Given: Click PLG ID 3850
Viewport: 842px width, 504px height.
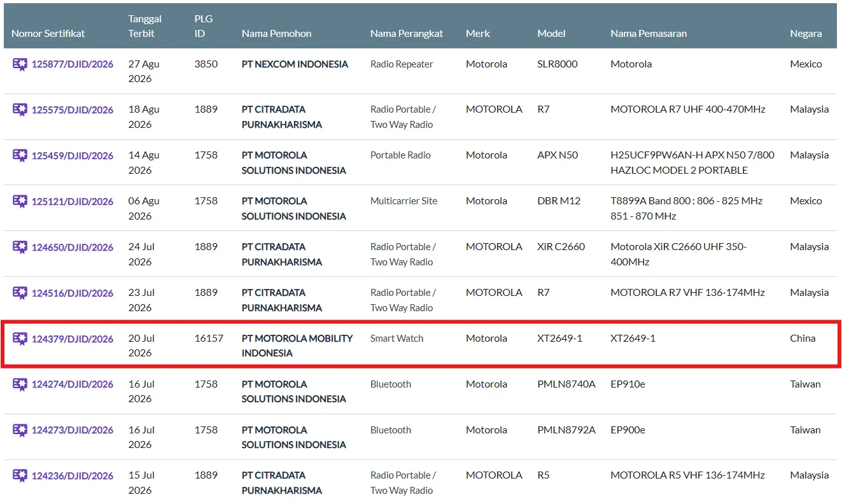Looking at the screenshot, I should [x=206, y=64].
